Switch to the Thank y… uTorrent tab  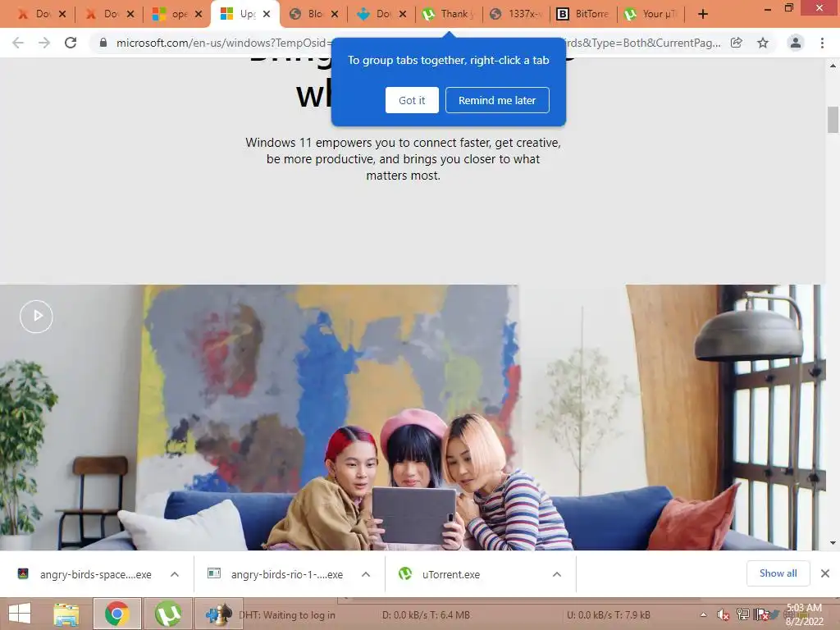click(x=449, y=14)
